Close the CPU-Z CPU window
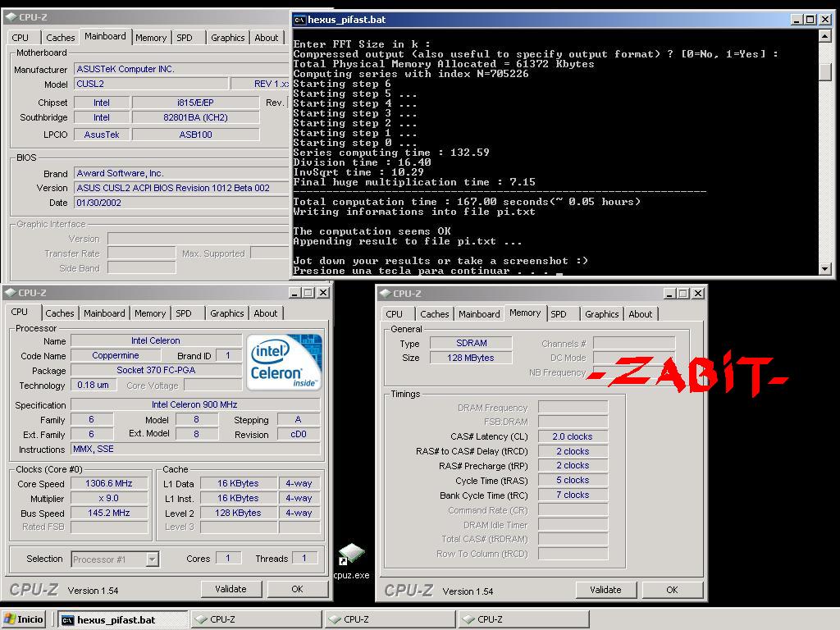The width and height of the screenshot is (840, 630). (323, 293)
